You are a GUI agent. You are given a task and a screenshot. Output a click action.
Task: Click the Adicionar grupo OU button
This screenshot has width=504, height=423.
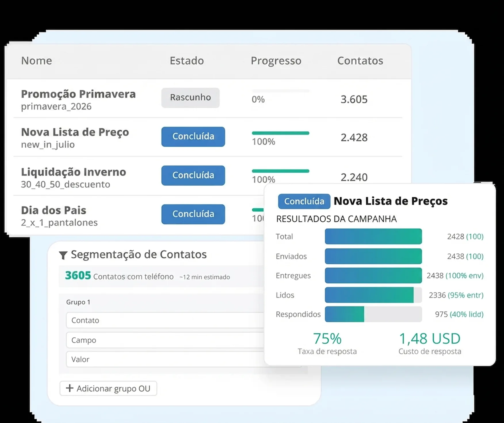click(108, 388)
